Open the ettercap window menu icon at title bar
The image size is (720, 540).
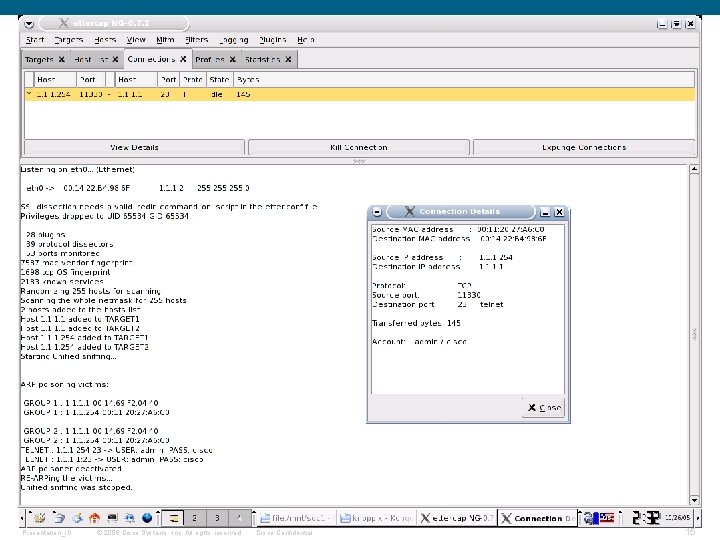click(29, 23)
